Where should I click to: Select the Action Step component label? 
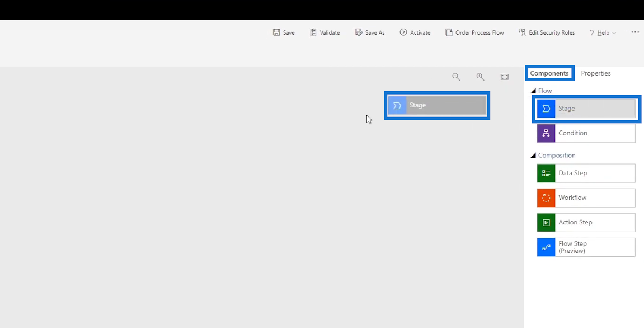pos(575,222)
